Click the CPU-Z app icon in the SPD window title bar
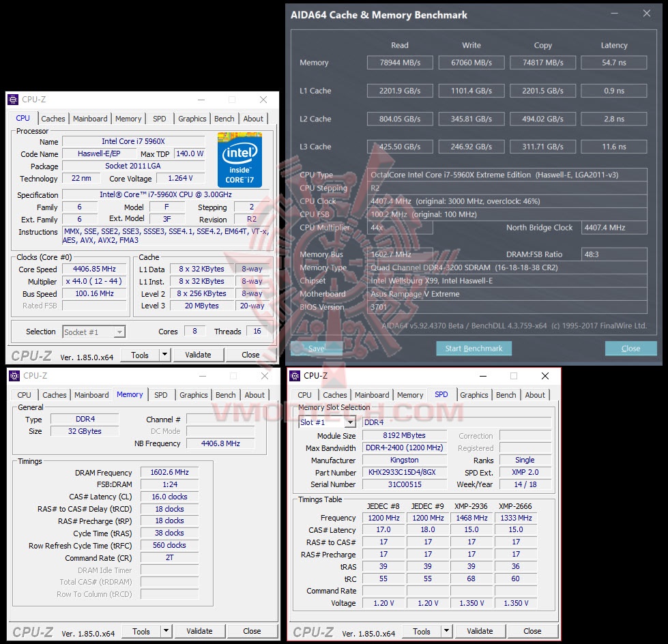This screenshot has height=644, width=668. tap(295, 376)
